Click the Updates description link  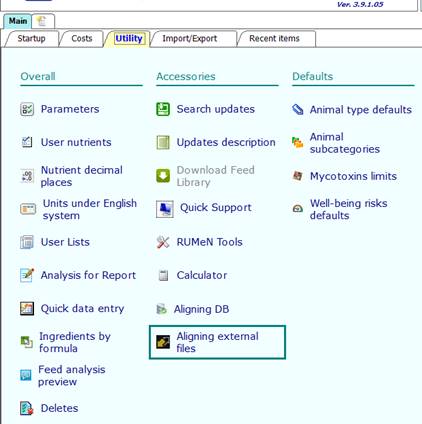click(x=226, y=142)
